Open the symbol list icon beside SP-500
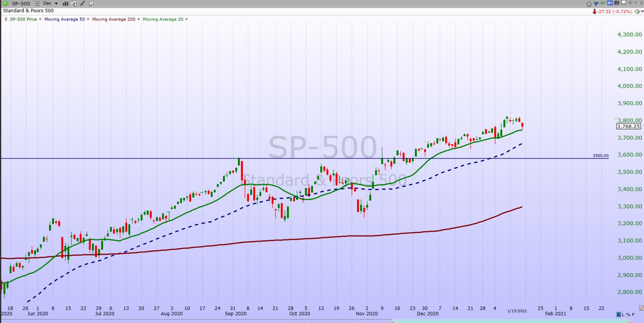This screenshot has height=323, width=644. 37,3
